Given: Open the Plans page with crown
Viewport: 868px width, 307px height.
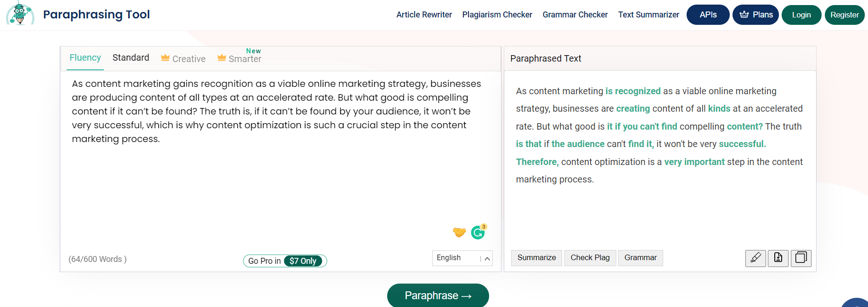Looking at the screenshot, I should point(755,15).
